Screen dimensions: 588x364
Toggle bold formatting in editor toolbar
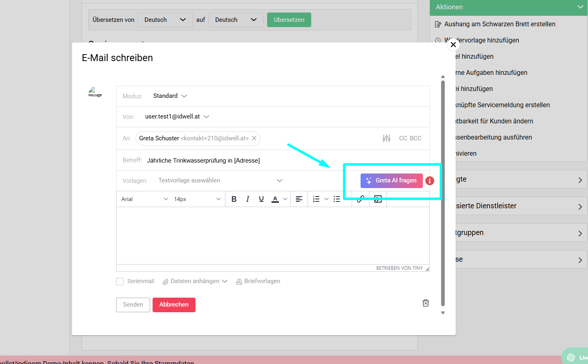click(x=234, y=199)
